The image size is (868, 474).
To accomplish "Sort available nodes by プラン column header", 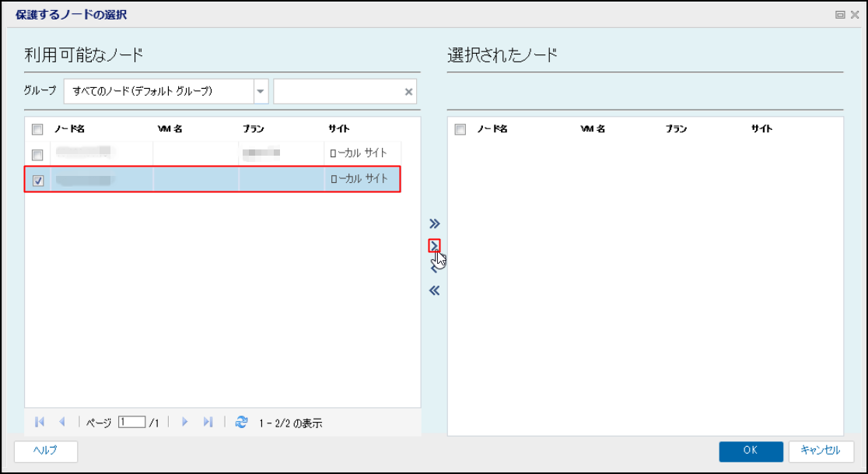I will [253, 129].
